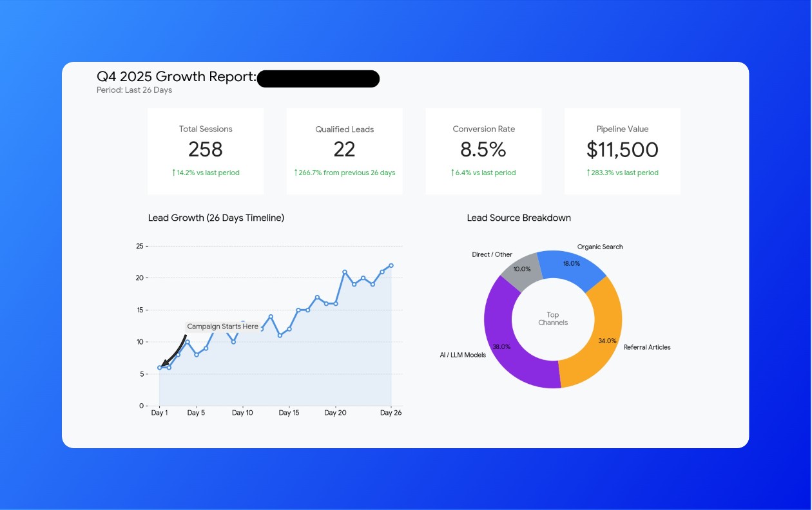Click the final Day 26 data point

(x=391, y=265)
